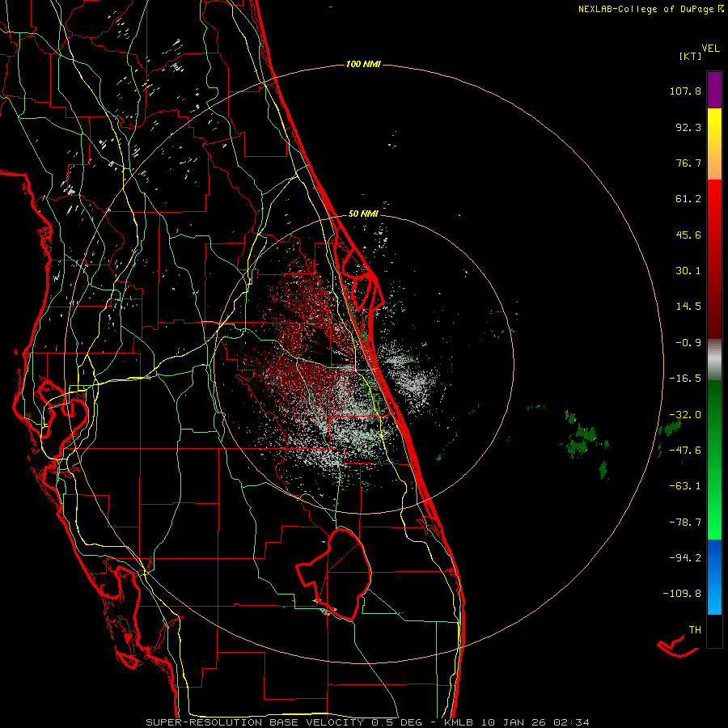Click the Super-Resolution Base Velocity caption
The width and height of the screenshot is (728, 728).
tap(367, 722)
